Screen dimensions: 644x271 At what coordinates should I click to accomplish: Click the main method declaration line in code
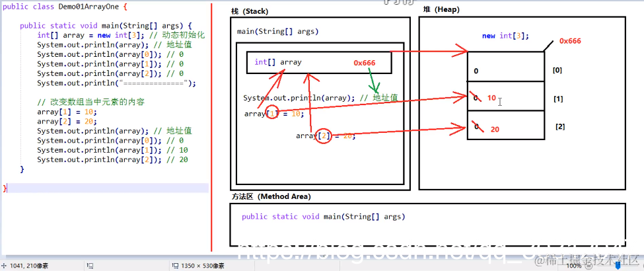(106, 26)
